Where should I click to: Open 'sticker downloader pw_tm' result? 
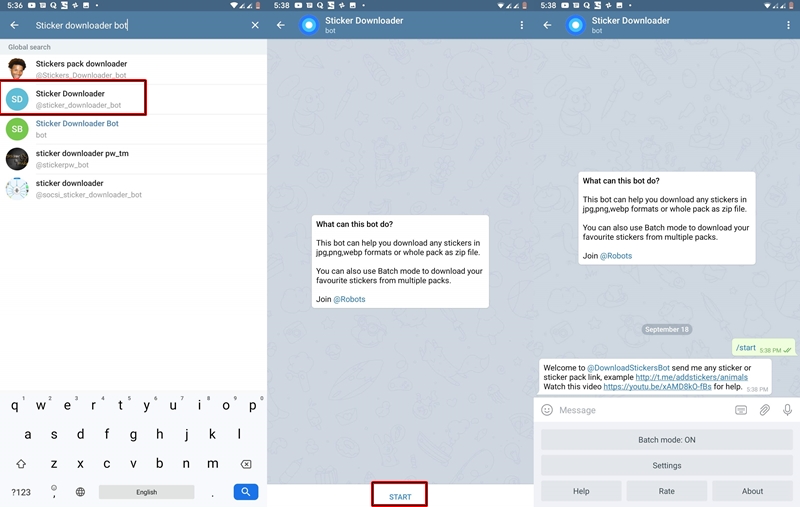[x=133, y=159]
